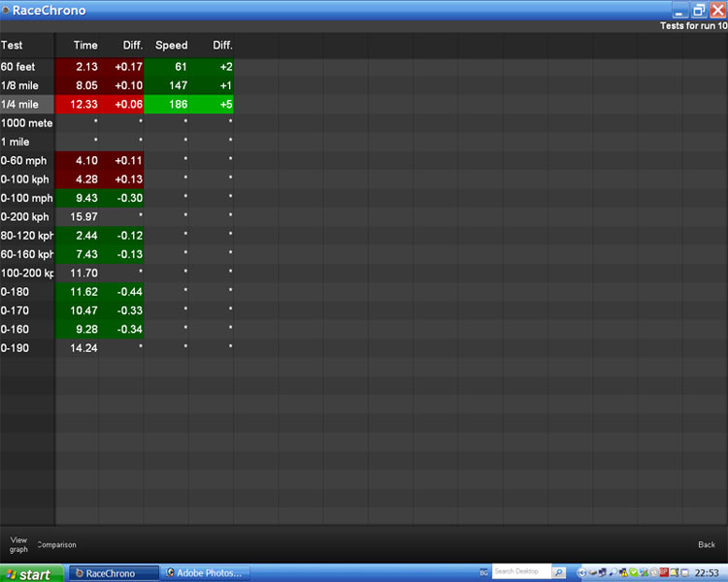
Task: Click the Test column header
Action: pos(12,46)
